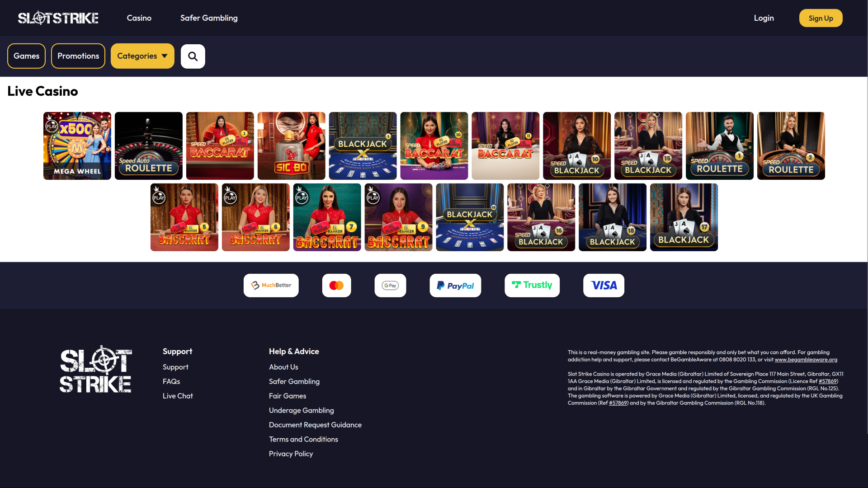Image resolution: width=868 pixels, height=488 pixels.
Task: Click the Visa payment icon
Action: (603, 285)
